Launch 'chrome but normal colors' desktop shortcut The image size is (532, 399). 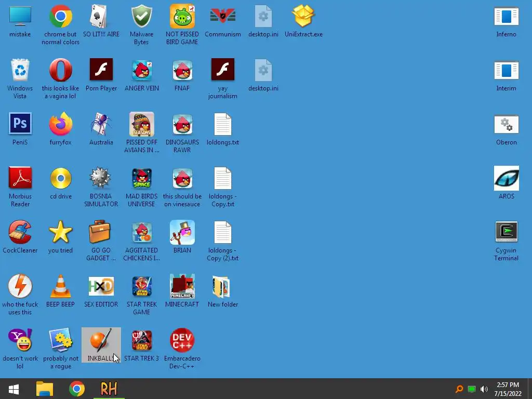60,16
